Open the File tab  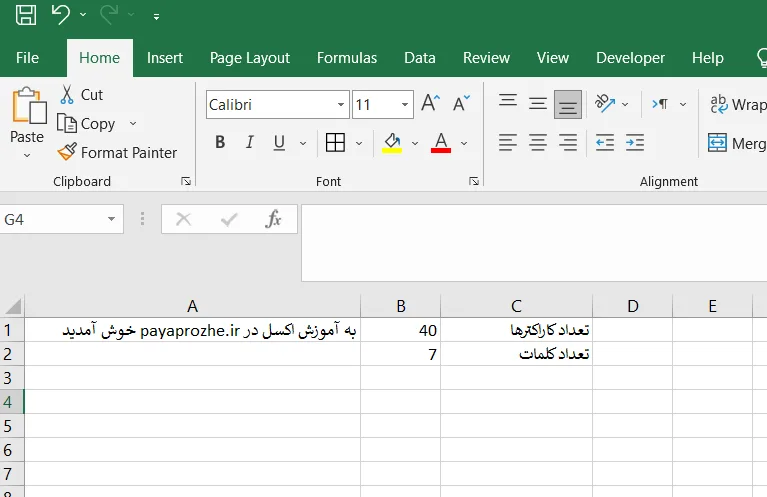tap(27, 58)
